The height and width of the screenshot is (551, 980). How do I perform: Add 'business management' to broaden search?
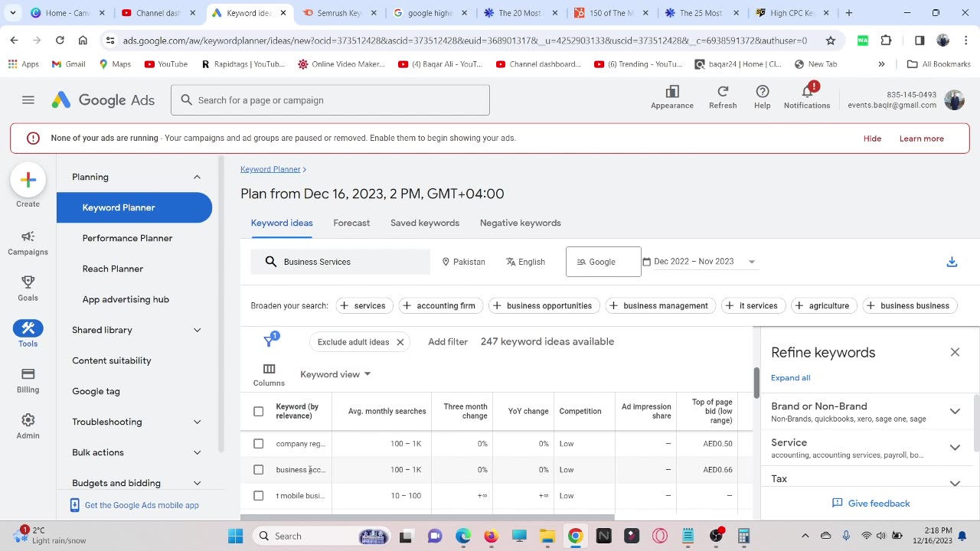coord(660,305)
